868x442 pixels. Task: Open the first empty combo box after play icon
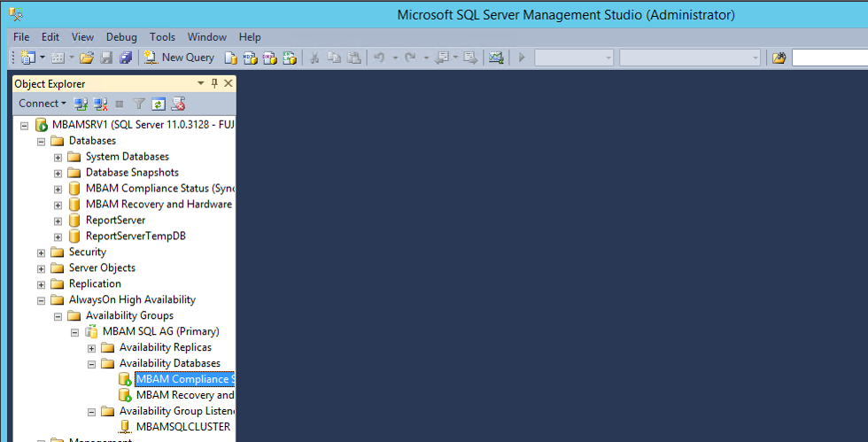coord(574,58)
